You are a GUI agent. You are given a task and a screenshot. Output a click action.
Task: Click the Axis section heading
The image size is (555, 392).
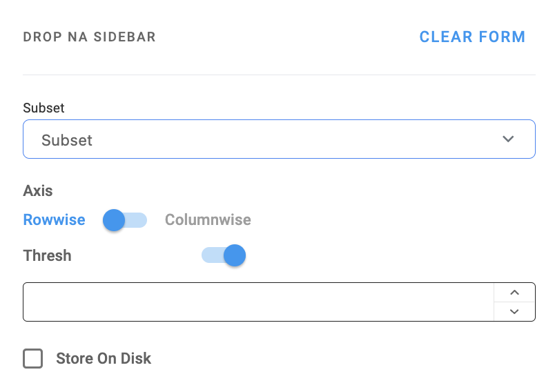click(38, 190)
